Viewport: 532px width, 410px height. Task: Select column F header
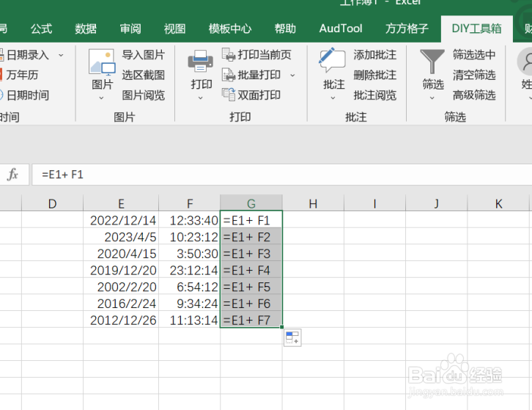pos(189,203)
